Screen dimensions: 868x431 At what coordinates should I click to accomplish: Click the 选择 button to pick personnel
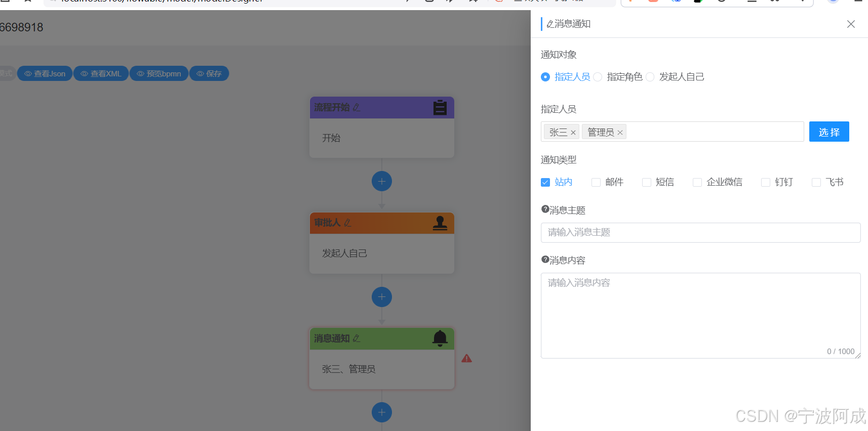(x=829, y=132)
